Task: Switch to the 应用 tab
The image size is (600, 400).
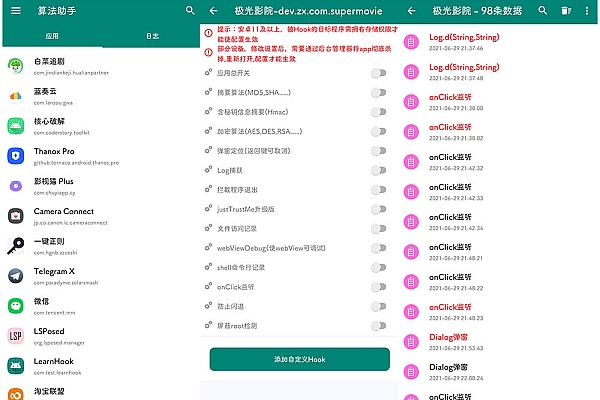Action: coord(52,36)
